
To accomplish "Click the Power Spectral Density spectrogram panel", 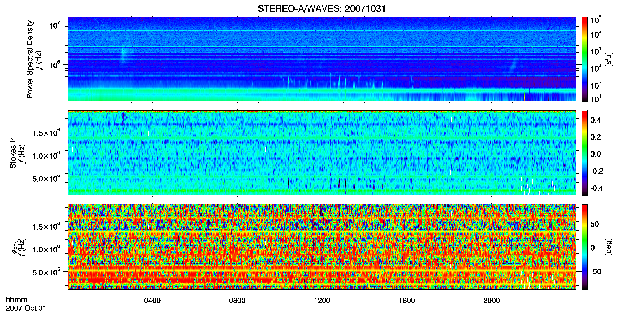I will [322, 59].
